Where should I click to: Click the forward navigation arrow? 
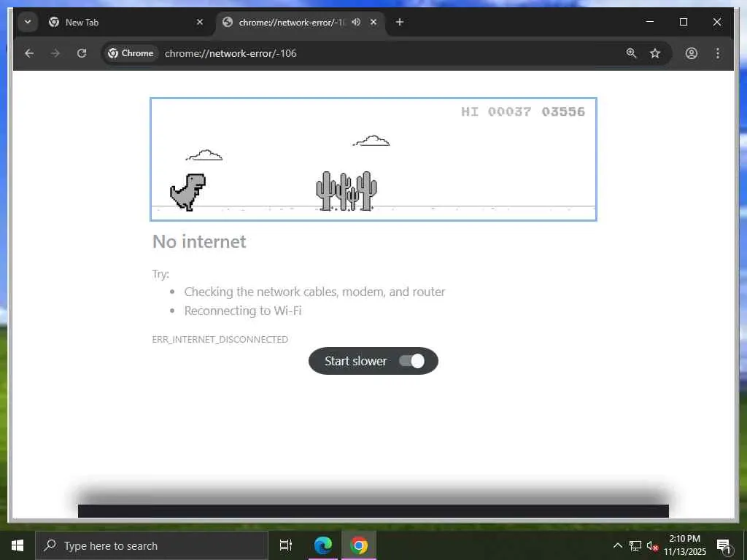pos(55,53)
